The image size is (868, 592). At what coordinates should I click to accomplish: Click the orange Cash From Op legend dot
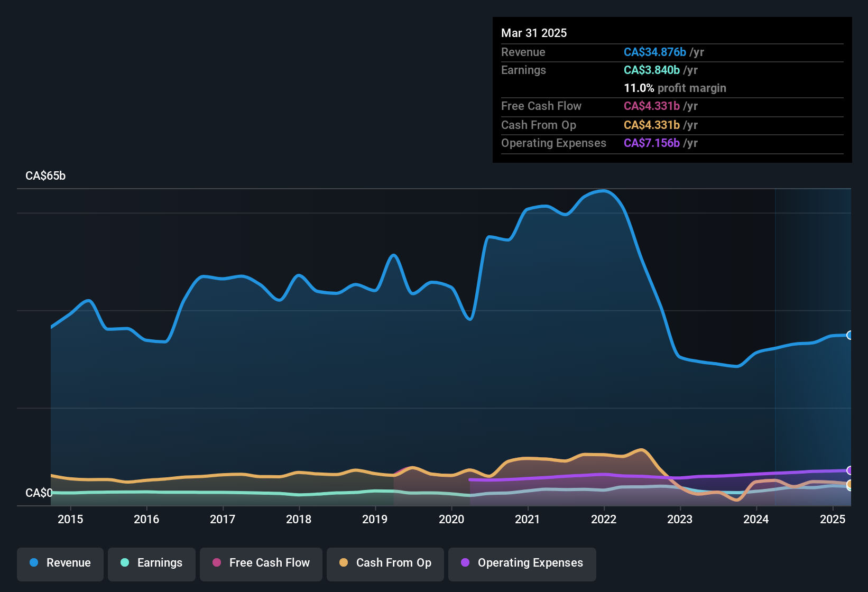tap(344, 563)
